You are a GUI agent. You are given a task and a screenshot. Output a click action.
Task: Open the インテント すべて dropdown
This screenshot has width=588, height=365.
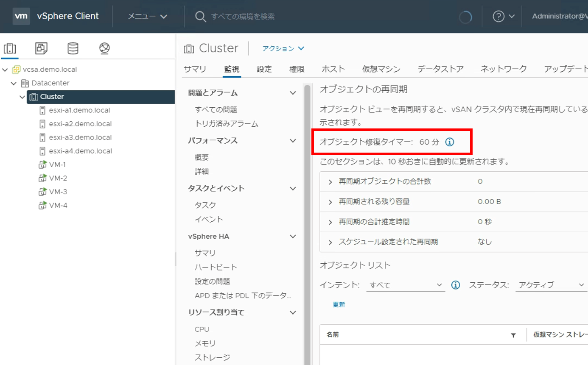(406, 285)
